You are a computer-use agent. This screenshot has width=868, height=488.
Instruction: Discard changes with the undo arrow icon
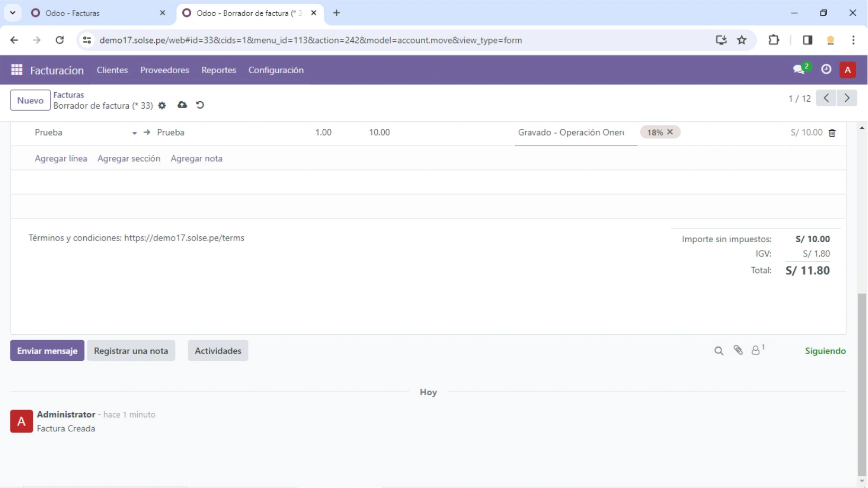coord(200,105)
